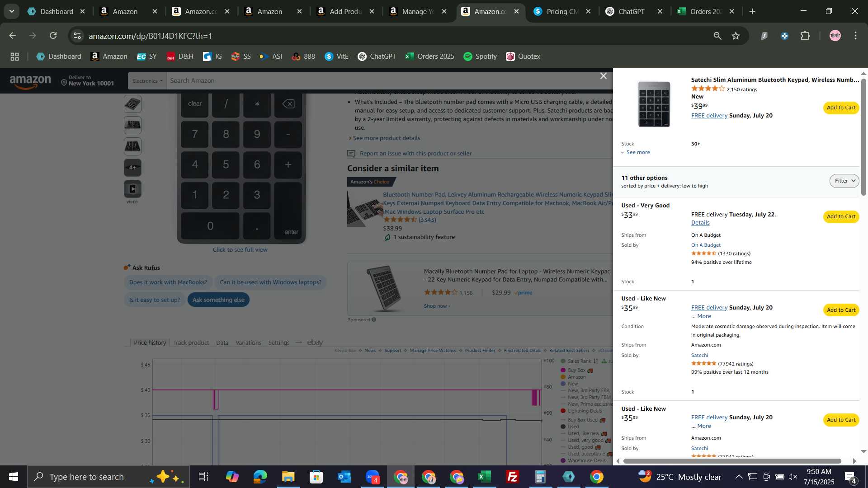
Task: Open Outlook from the taskbar
Action: pos(344,477)
